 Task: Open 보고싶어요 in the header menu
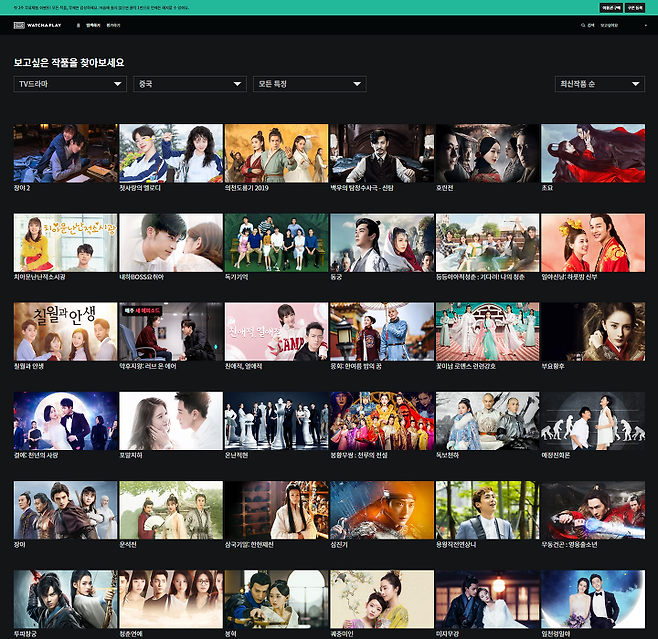[610, 25]
